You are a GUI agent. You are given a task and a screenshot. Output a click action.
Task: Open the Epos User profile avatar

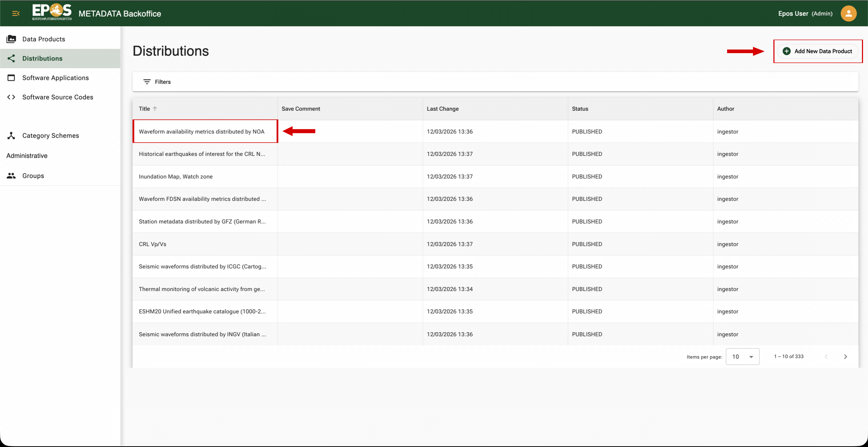[x=849, y=14]
